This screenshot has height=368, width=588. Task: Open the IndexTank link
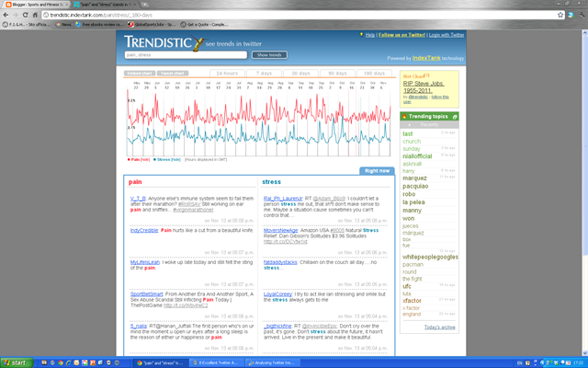(x=426, y=58)
